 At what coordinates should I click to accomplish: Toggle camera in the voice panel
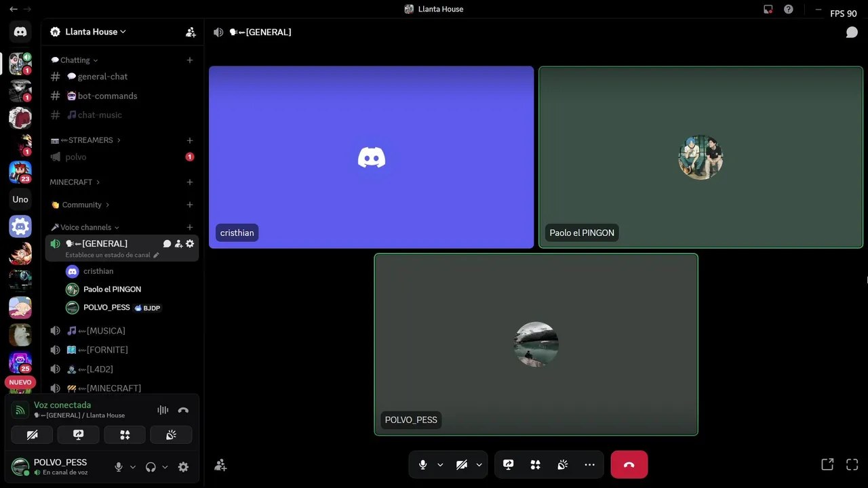[x=32, y=435]
